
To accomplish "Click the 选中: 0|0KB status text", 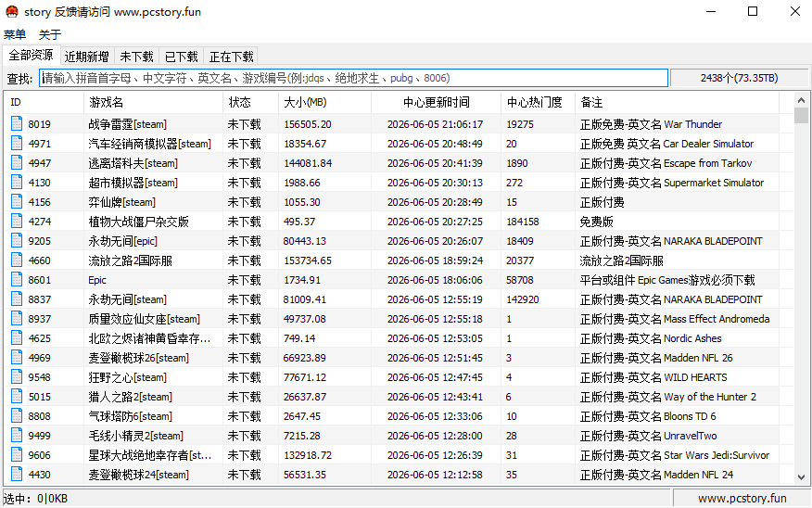I will pos(36,499).
